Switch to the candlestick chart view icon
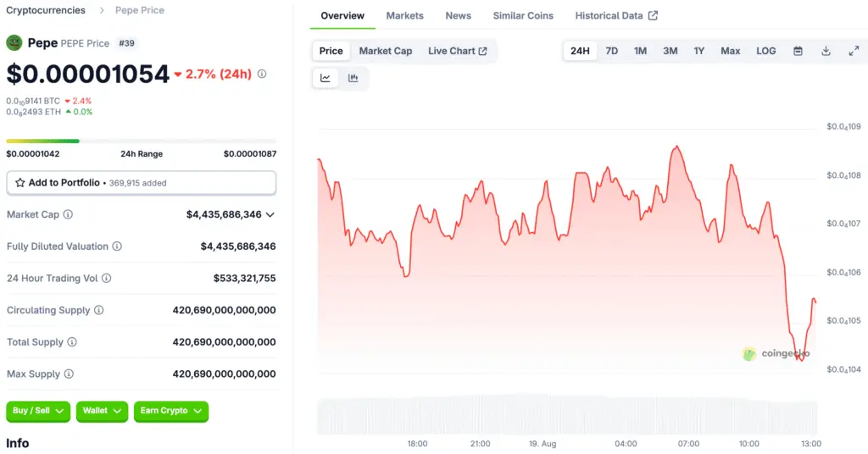868x454 pixels. click(x=353, y=78)
